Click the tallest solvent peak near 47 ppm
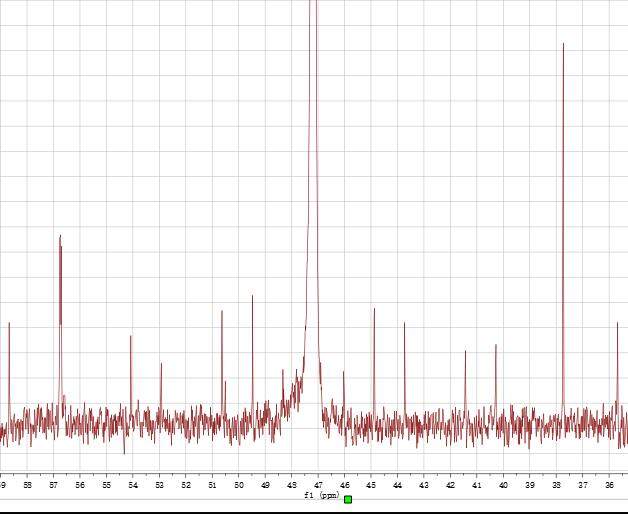 coord(314,150)
